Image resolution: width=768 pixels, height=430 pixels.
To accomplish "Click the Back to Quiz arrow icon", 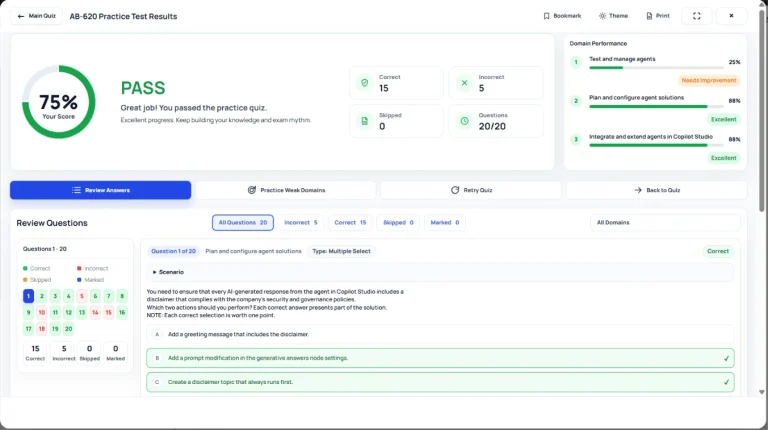I will (638, 190).
